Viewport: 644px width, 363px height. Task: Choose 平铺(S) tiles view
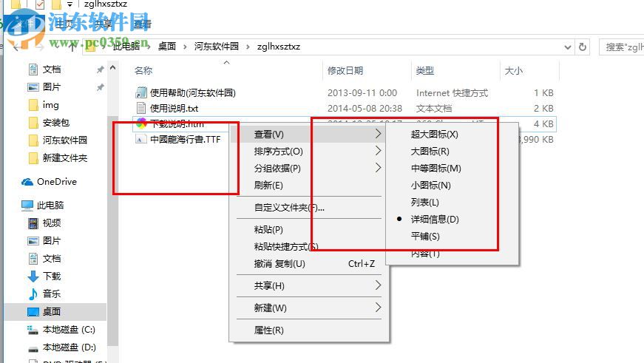(x=425, y=236)
